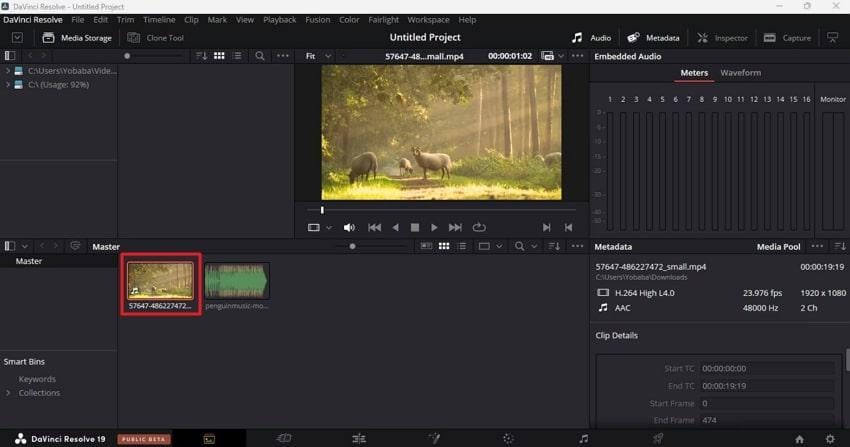Open the Playback menu

point(279,20)
